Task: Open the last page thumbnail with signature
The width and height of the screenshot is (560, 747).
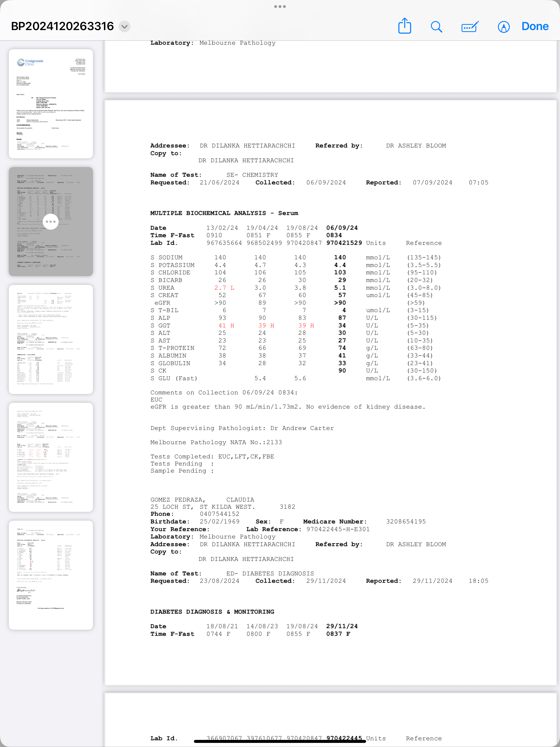Action: (51, 575)
